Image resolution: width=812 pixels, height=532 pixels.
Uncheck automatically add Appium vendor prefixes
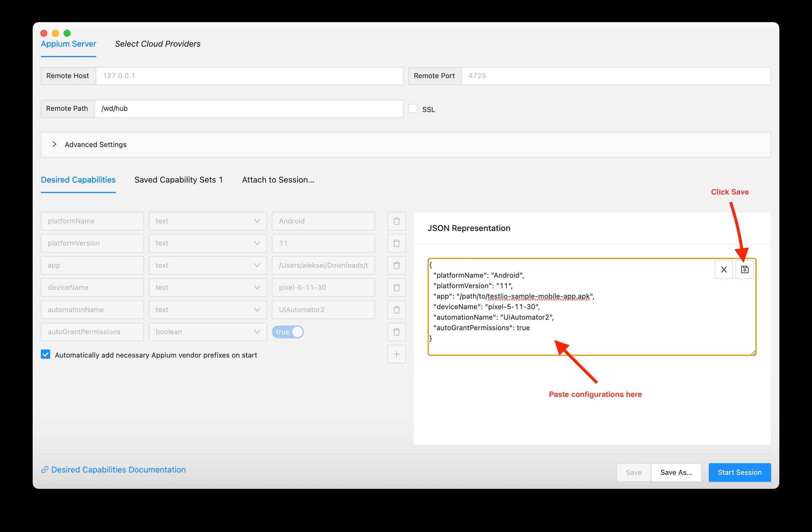click(46, 355)
